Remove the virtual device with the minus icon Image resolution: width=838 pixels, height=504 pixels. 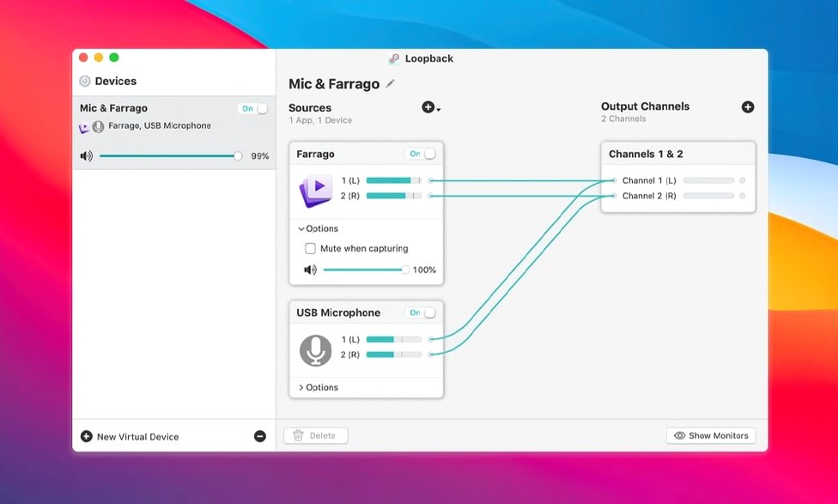coord(260,436)
